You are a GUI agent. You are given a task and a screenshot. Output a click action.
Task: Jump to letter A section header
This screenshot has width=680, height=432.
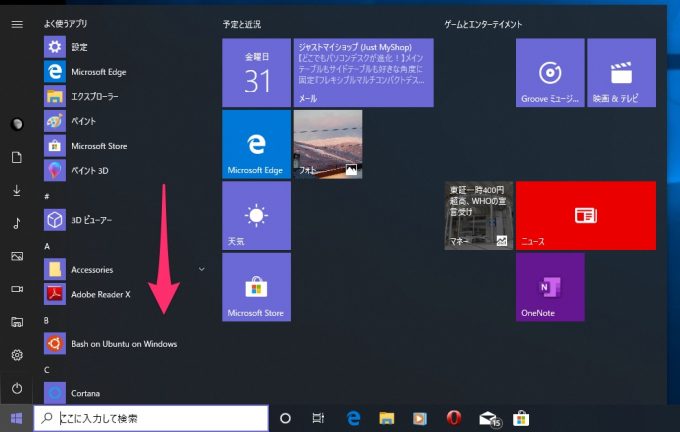(x=47, y=246)
